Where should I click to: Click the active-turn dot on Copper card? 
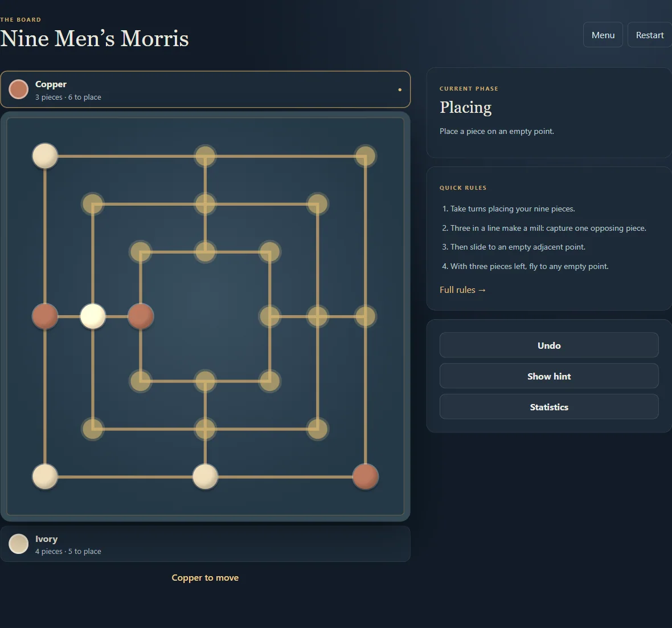400,89
